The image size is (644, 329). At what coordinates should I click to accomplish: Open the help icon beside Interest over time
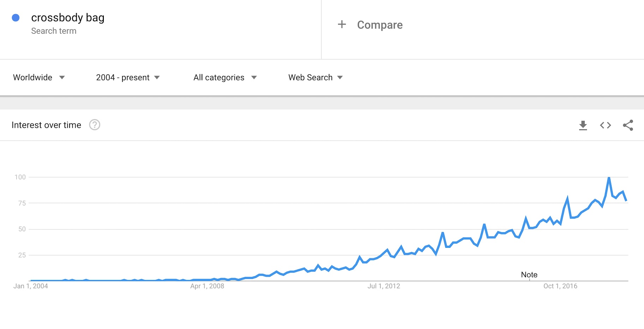[x=95, y=125]
